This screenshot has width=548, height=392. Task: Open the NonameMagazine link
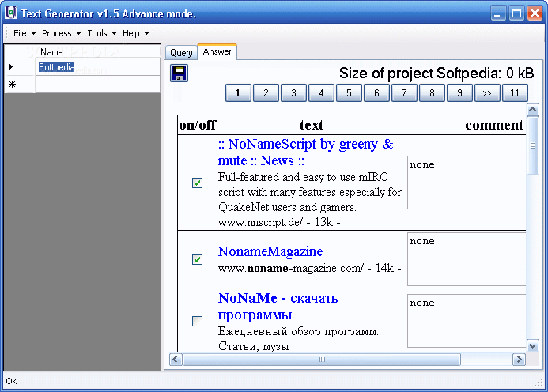point(270,251)
